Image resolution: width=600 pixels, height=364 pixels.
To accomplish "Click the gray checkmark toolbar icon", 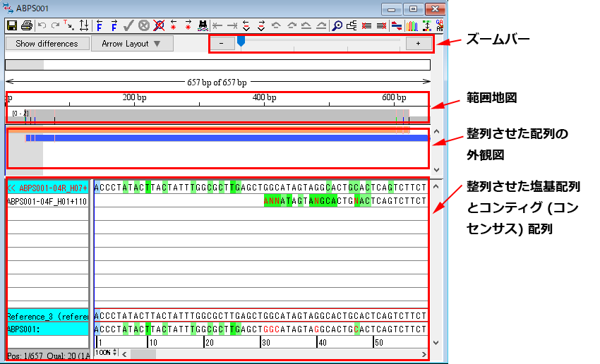I will click(x=128, y=25).
